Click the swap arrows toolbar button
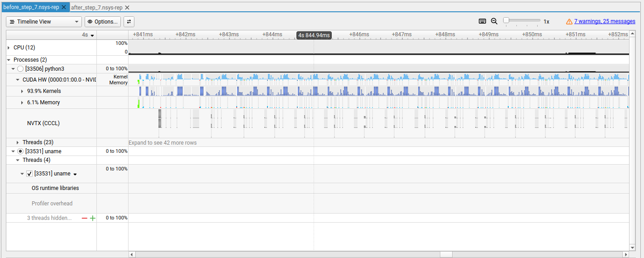The width and height of the screenshot is (644, 258). (129, 21)
